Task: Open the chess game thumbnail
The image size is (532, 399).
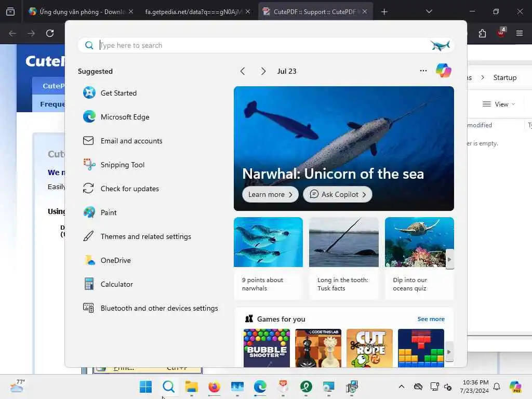Action: [x=318, y=348]
